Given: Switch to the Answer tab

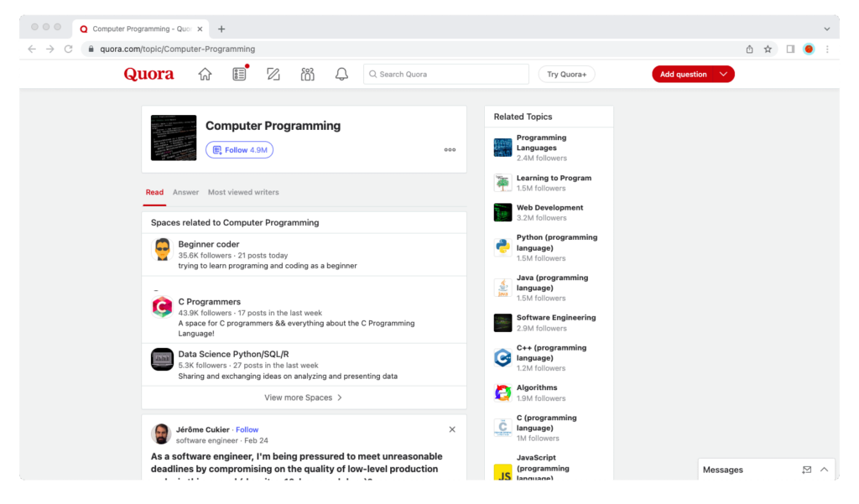Looking at the screenshot, I should (x=185, y=192).
